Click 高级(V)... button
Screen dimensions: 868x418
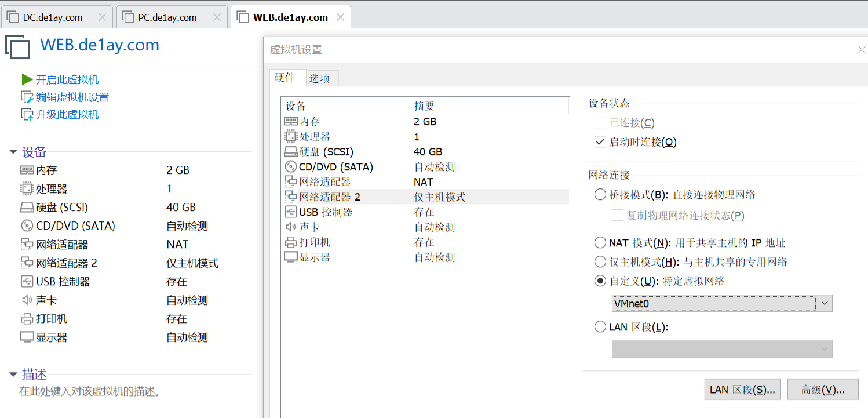(822, 390)
